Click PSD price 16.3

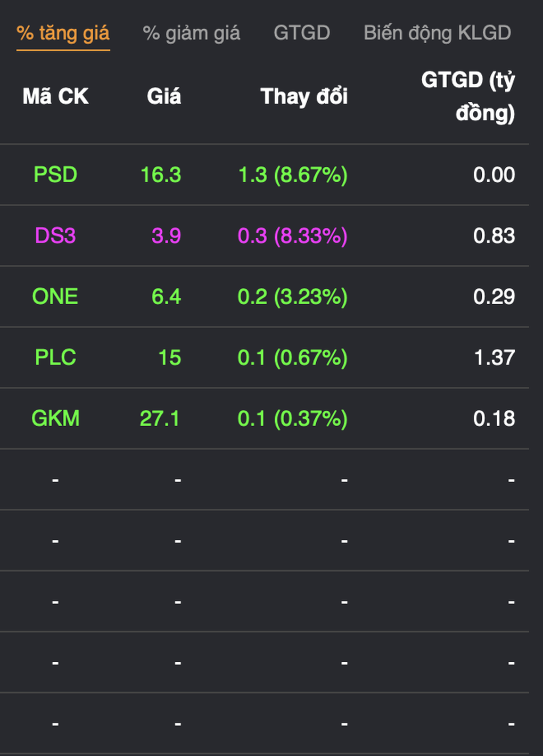[160, 175]
